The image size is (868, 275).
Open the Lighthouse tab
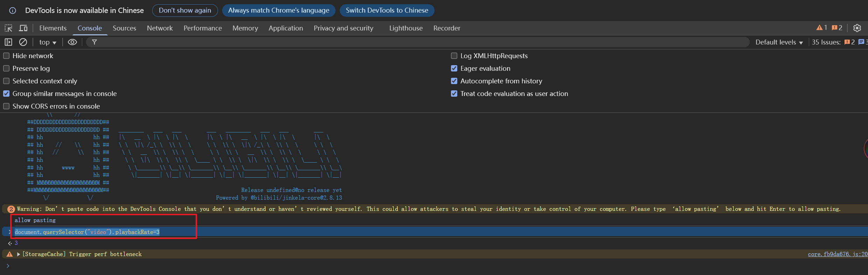pos(406,28)
